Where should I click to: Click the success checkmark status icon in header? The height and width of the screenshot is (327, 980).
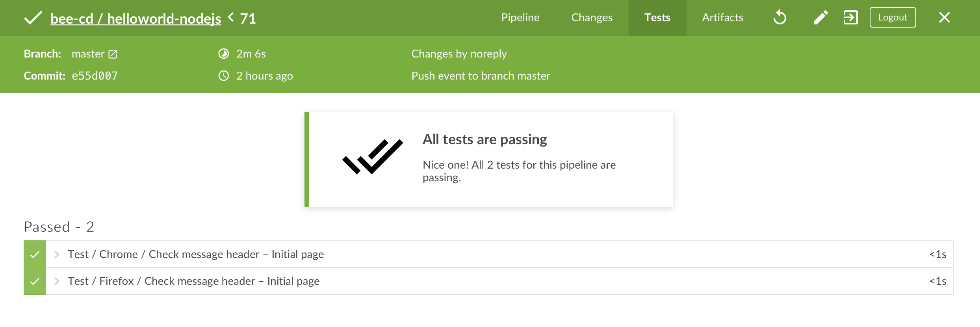pyautogui.click(x=33, y=18)
